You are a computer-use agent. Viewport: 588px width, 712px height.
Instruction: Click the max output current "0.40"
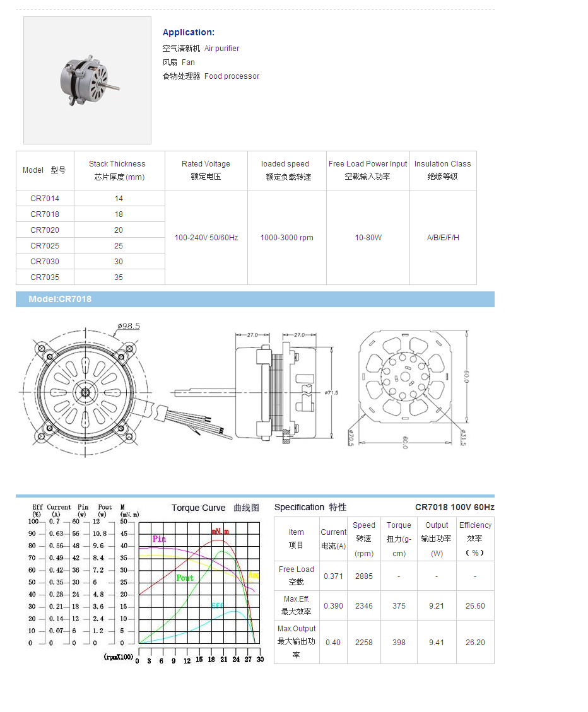(x=333, y=643)
